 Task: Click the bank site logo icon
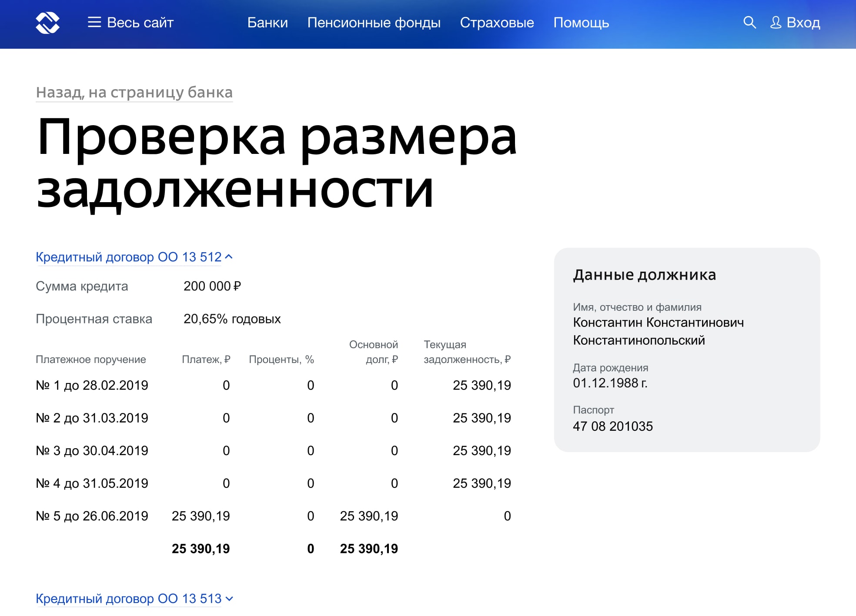click(47, 23)
